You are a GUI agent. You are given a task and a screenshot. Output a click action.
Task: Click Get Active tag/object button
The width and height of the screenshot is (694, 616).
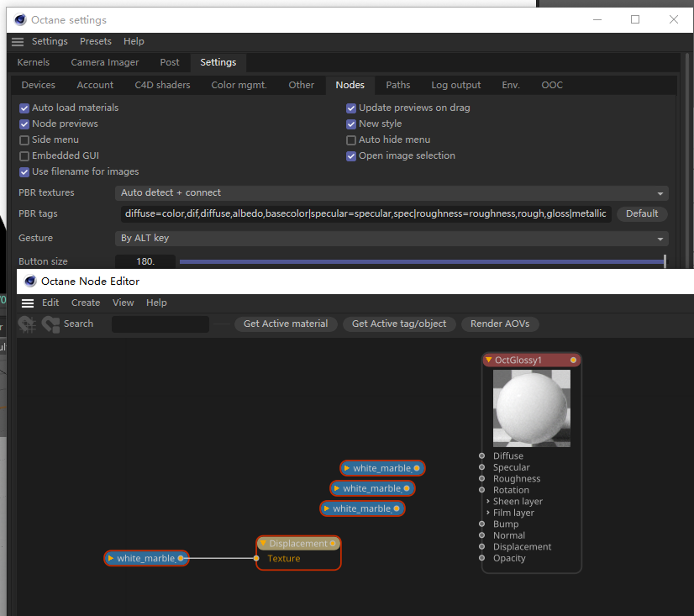coord(399,324)
